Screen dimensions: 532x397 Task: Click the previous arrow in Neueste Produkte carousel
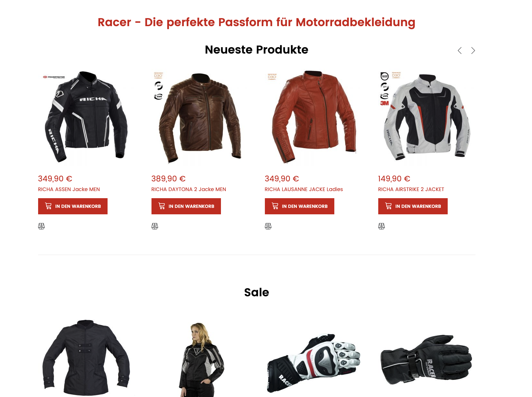coord(460,51)
